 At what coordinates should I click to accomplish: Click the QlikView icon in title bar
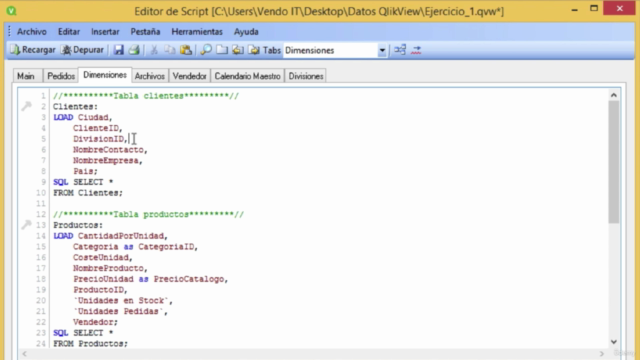point(11,11)
